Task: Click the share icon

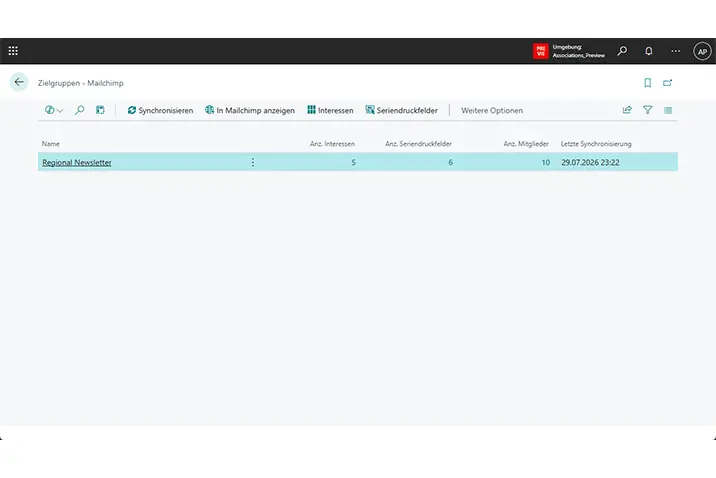Action: click(627, 110)
